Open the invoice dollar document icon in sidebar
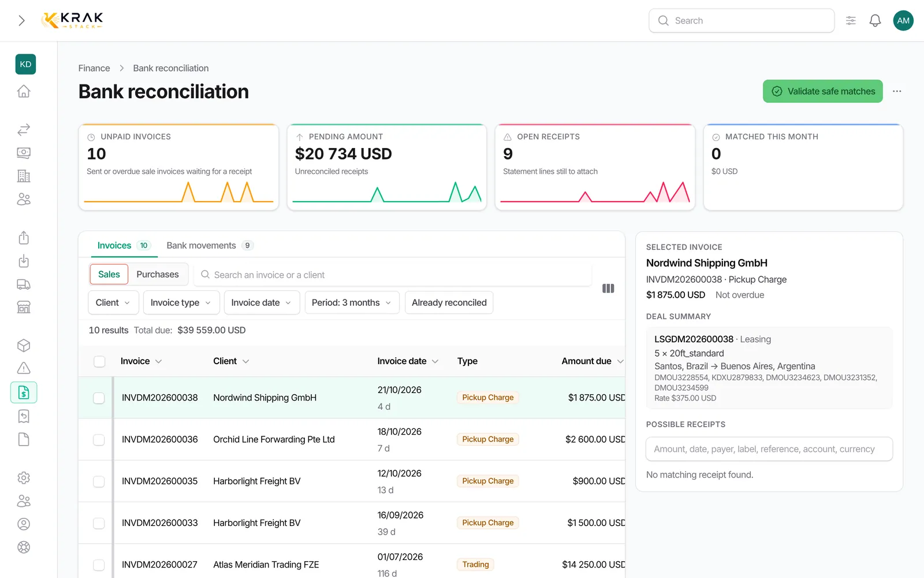924x578 pixels. (24, 392)
